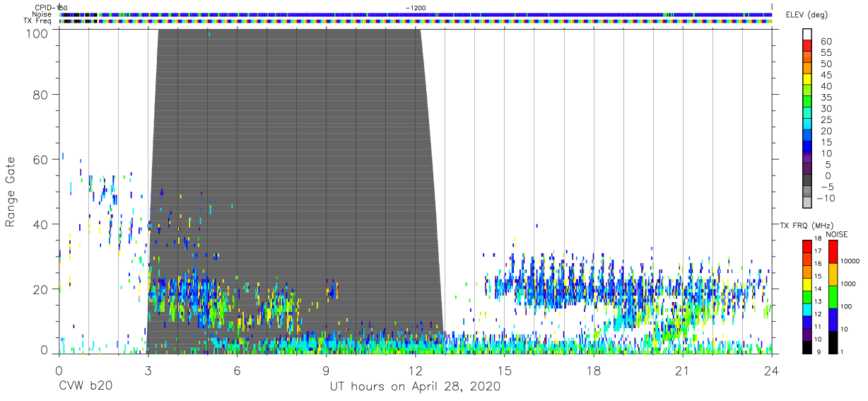Image resolution: width=868 pixels, height=401 pixels.
Task: Click blue segment of NOISE colorbar
Action: pyautogui.click(x=833, y=320)
